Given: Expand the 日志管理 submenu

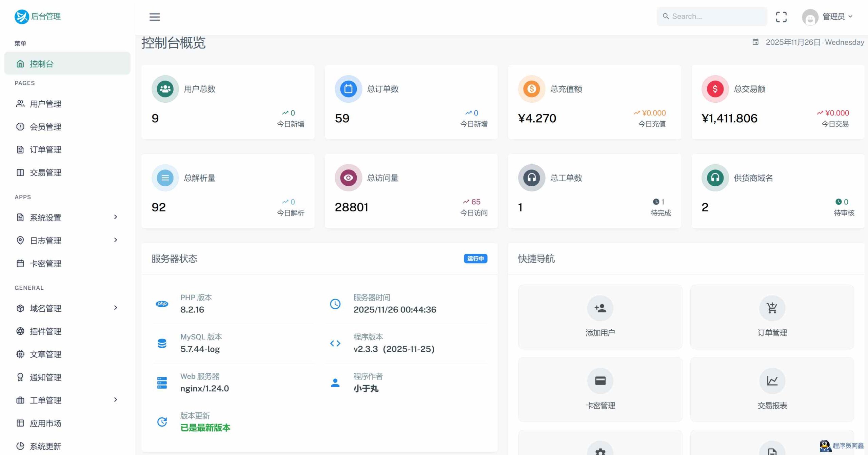Looking at the screenshot, I should (116, 240).
